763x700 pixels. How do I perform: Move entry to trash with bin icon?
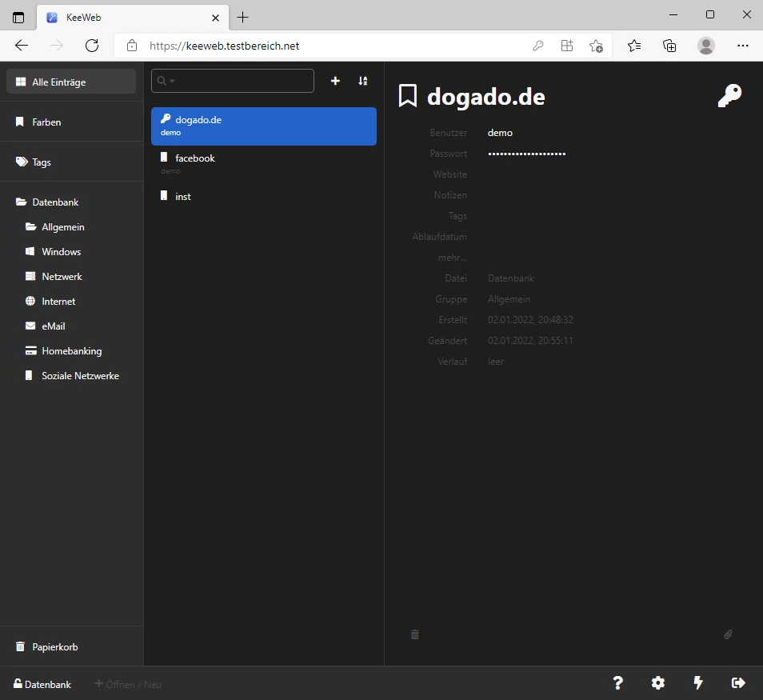point(414,634)
